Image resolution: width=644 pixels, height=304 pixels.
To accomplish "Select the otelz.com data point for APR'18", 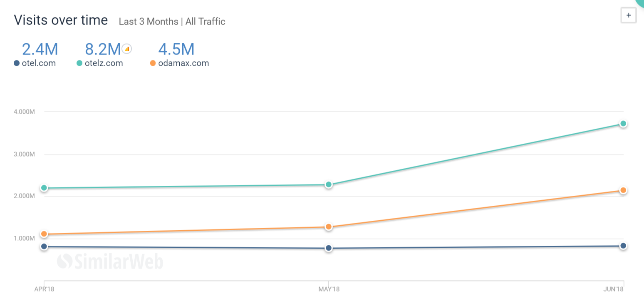I will tap(44, 188).
